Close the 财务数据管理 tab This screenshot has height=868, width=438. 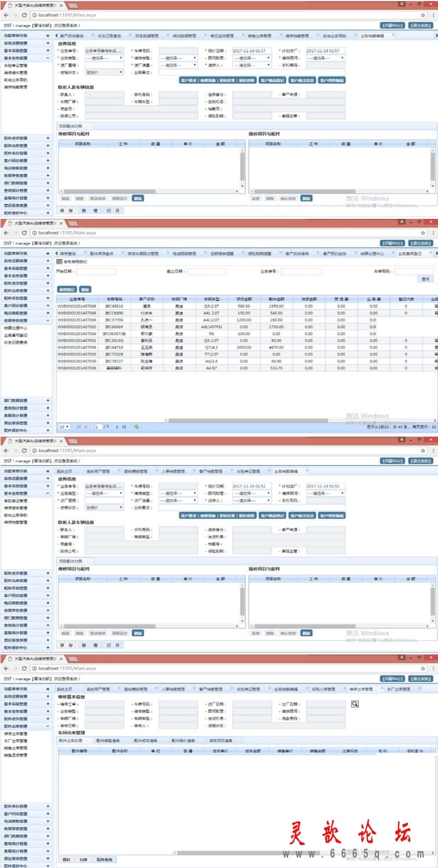tap(168, 36)
